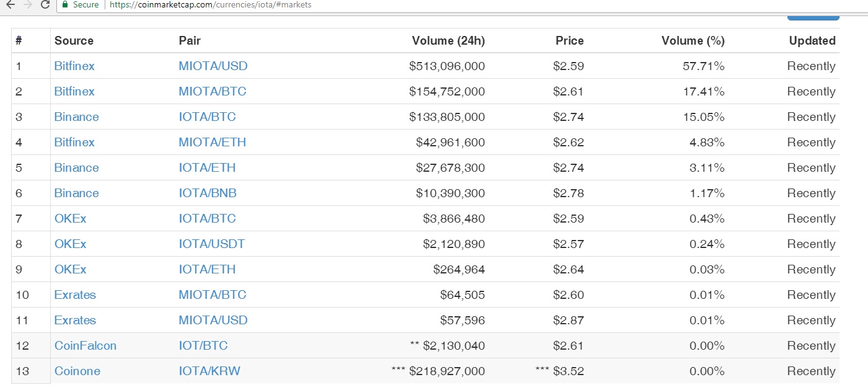Select the $2.78 price value
This screenshot has width=868, height=390.
pos(569,193)
